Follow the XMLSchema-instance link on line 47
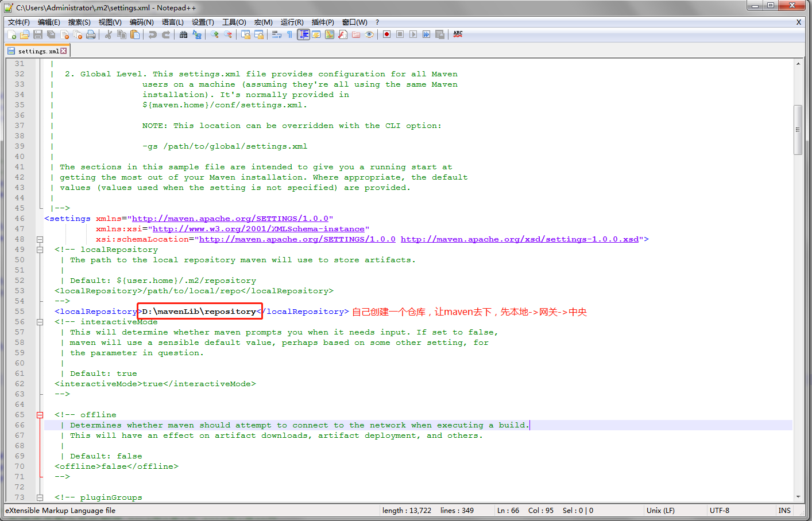This screenshot has width=812, height=521. pos(258,229)
